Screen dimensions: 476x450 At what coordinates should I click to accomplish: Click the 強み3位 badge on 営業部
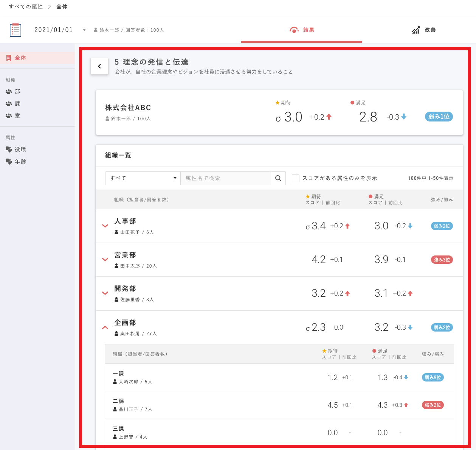(442, 260)
